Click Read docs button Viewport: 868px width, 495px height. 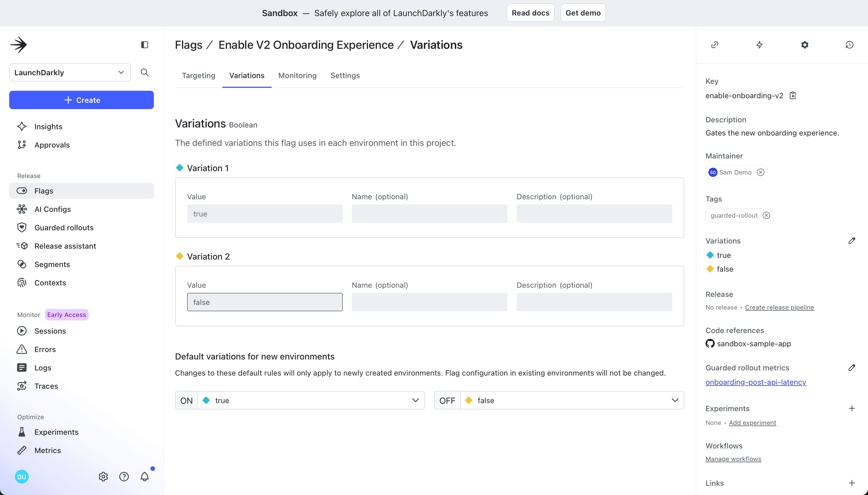click(530, 13)
